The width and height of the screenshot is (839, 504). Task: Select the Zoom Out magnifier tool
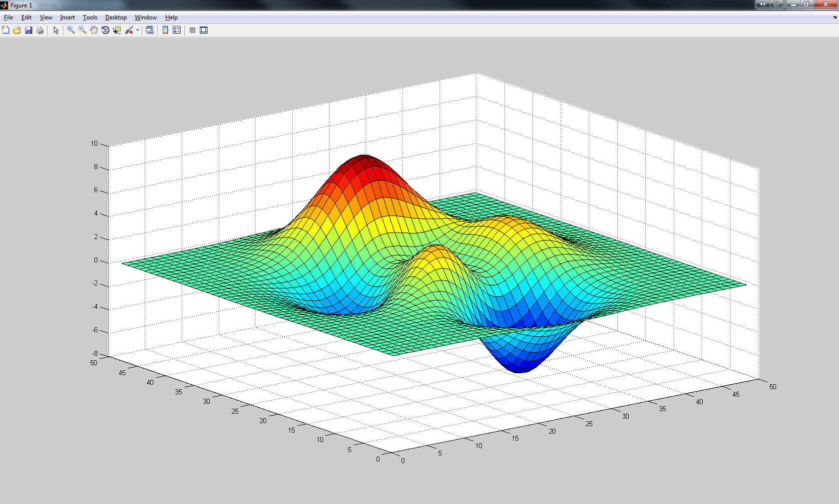point(82,30)
